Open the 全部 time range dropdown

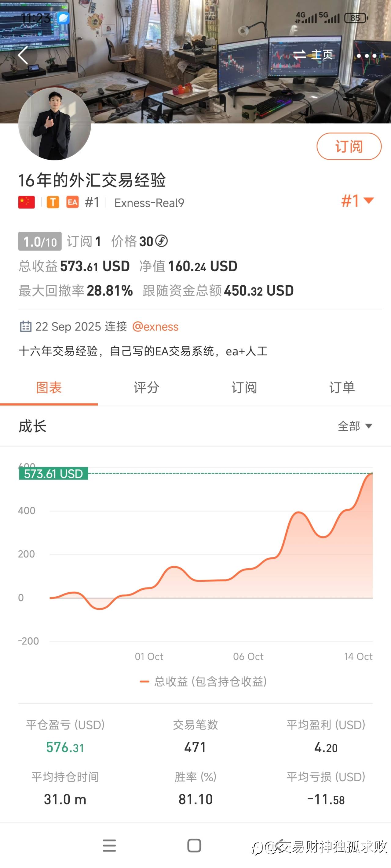pyautogui.click(x=355, y=426)
